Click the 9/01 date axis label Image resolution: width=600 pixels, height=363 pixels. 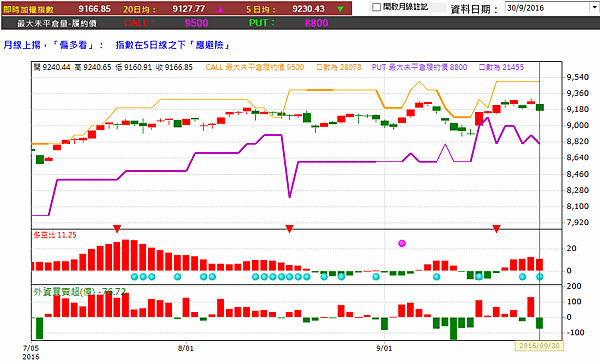(384, 348)
